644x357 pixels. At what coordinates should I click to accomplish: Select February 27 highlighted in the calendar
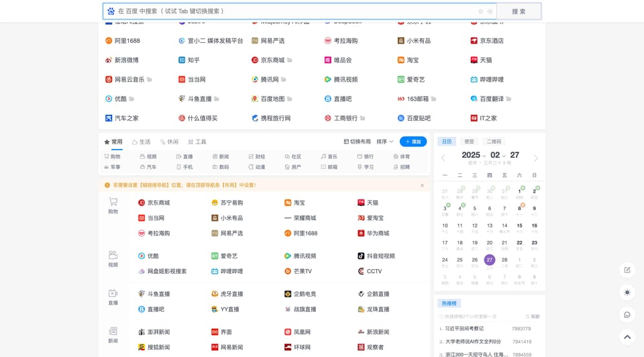coord(489,260)
